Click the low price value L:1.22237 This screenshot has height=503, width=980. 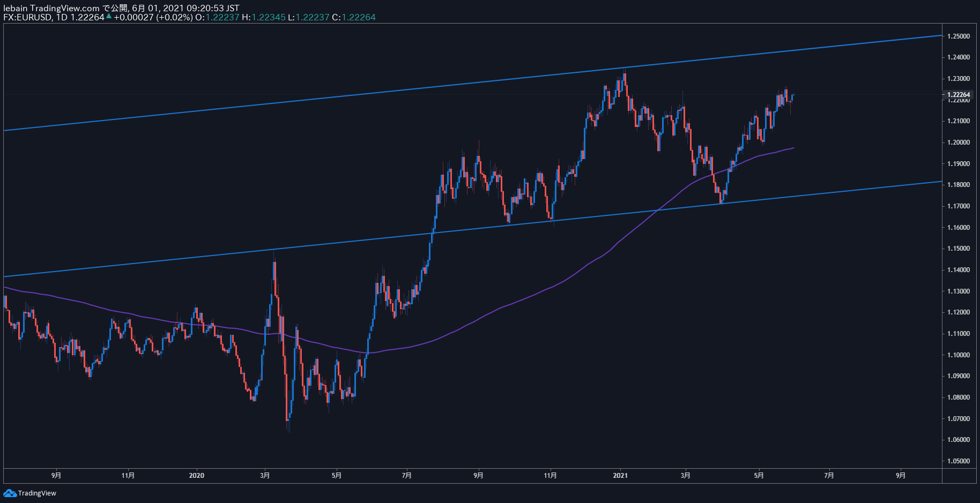tap(309, 17)
